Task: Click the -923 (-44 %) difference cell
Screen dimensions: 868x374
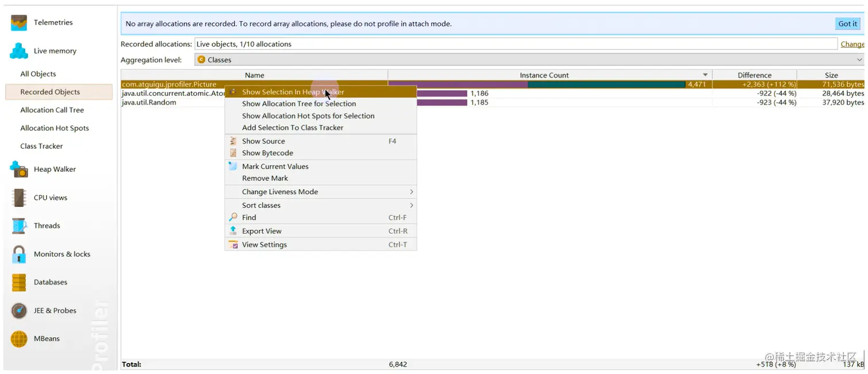Action: pos(776,103)
